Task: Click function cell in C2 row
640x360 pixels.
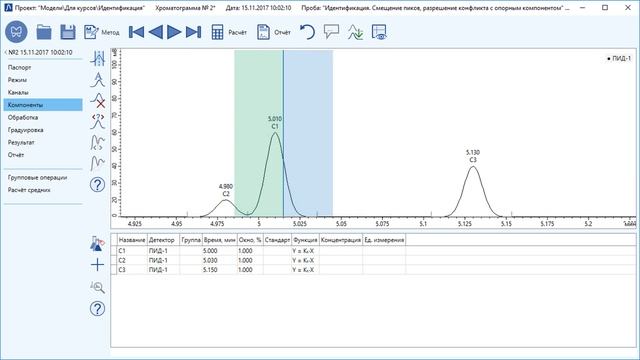Action: (305, 260)
